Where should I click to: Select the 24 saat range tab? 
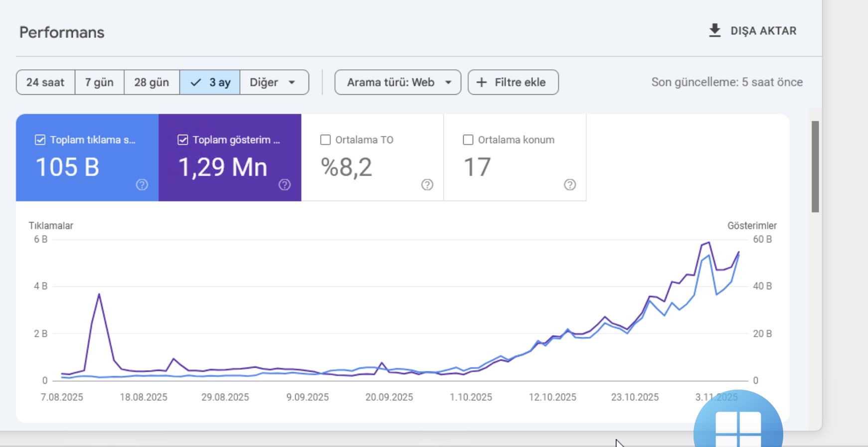point(45,82)
